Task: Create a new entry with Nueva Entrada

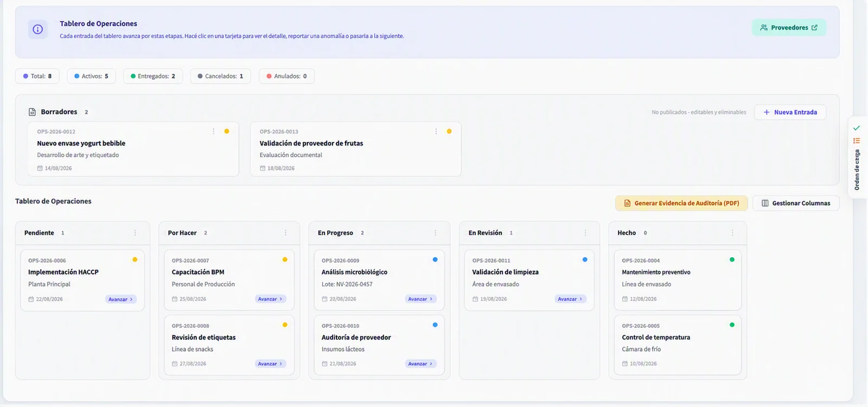Action: pyautogui.click(x=790, y=112)
